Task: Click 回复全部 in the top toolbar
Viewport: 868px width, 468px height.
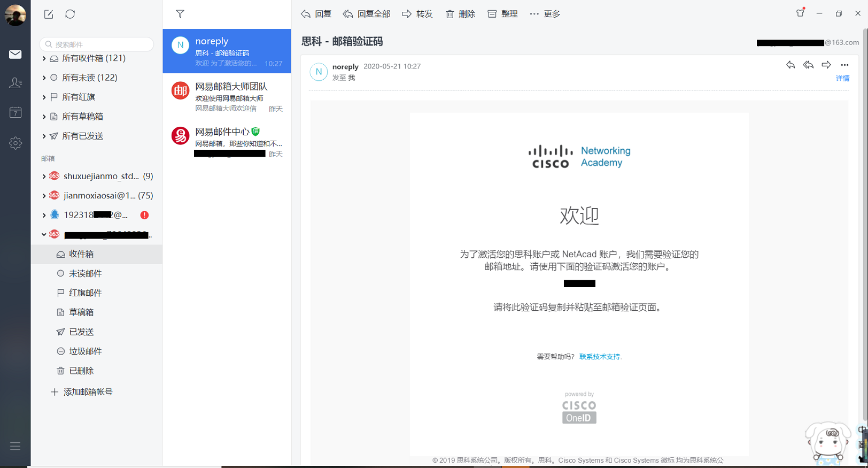Action: click(x=367, y=14)
